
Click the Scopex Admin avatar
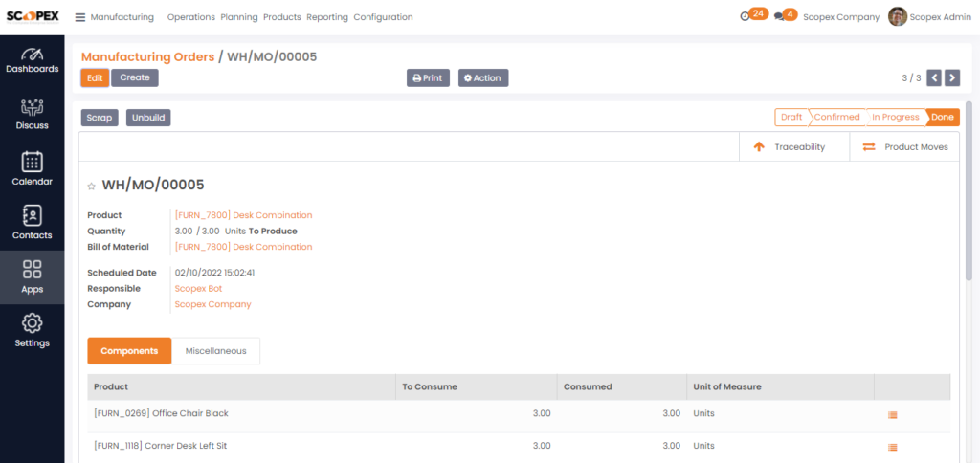point(897,17)
